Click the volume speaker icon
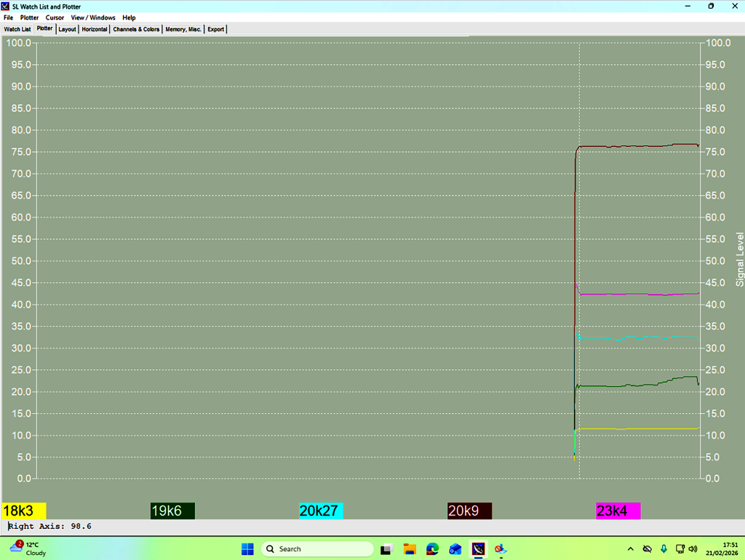The width and height of the screenshot is (745, 560). 693,549
